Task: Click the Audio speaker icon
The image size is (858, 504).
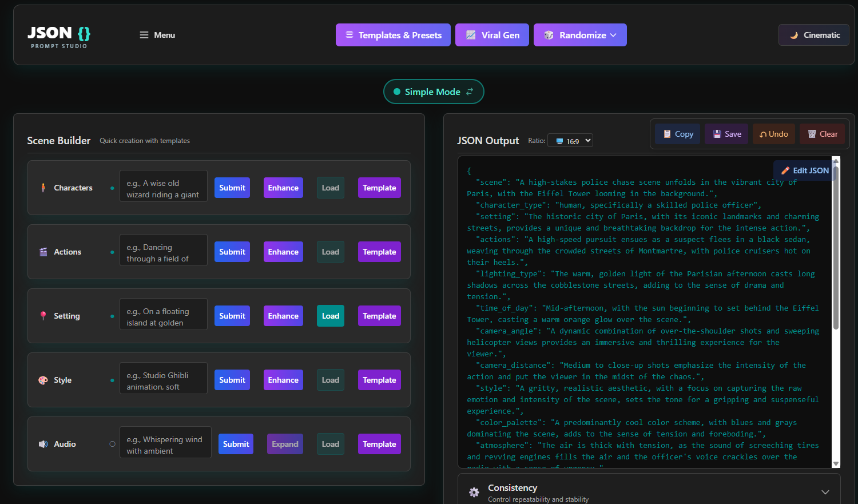Action: [43, 443]
